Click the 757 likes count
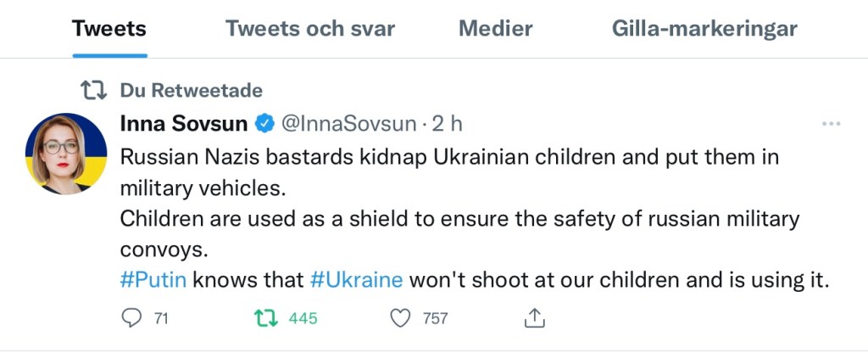868x359 pixels. 435,319
